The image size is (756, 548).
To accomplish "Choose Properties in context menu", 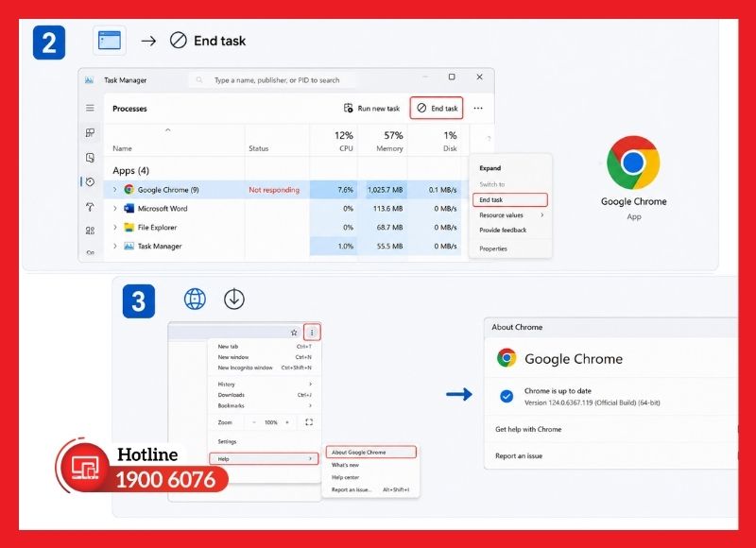I will [x=493, y=248].
